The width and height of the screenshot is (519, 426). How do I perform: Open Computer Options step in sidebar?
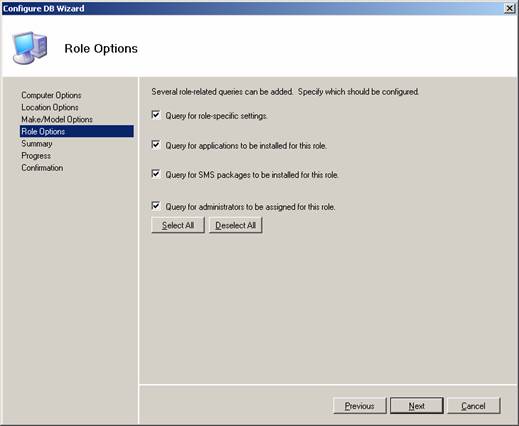point(51,95)
